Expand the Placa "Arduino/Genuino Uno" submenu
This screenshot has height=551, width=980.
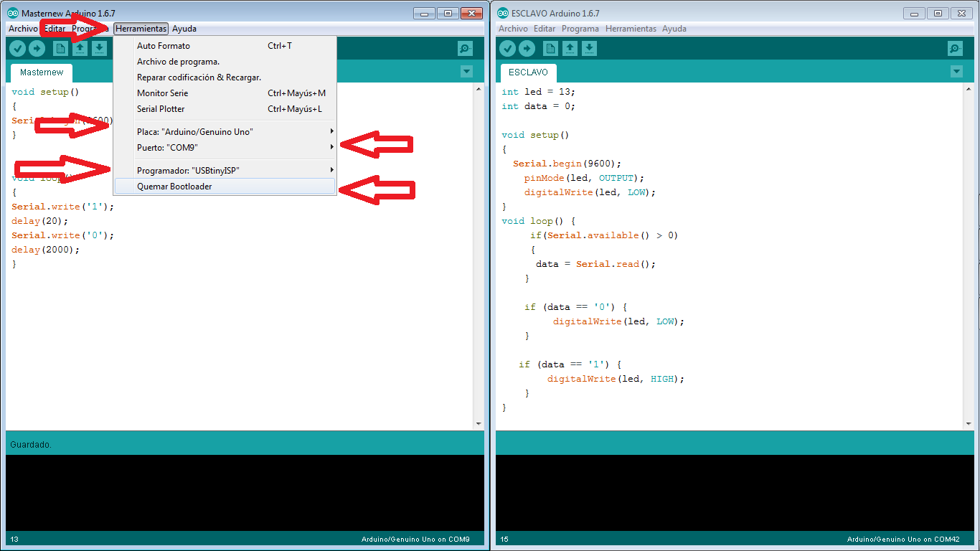coord(225,131)
